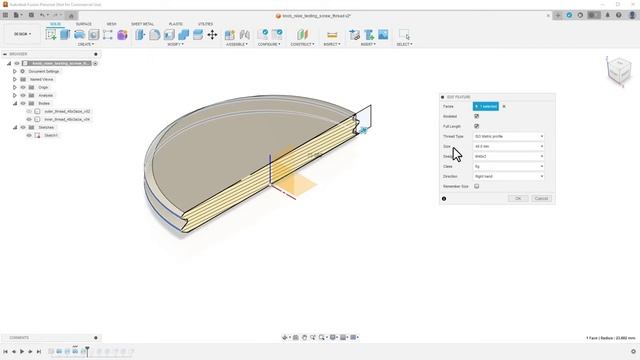
Task: Jump to timeline end
Action: click(x=39, y=351)
